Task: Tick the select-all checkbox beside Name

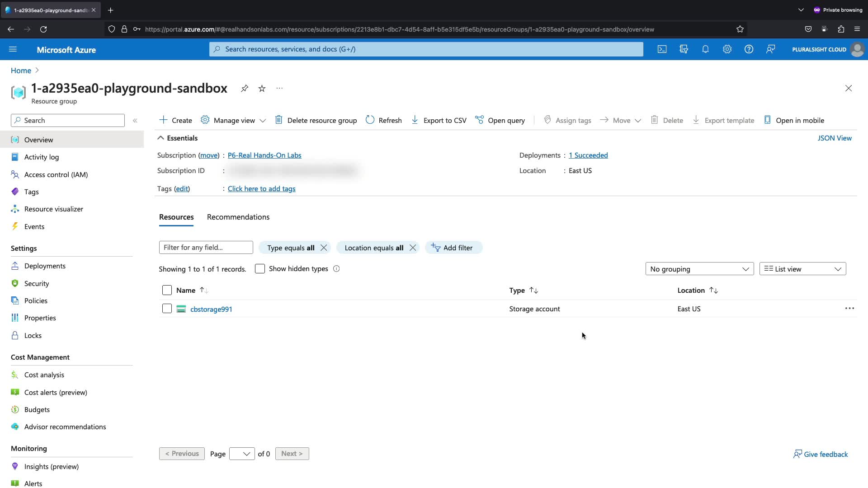Action: pyautogui.click(x=167, y=290)
